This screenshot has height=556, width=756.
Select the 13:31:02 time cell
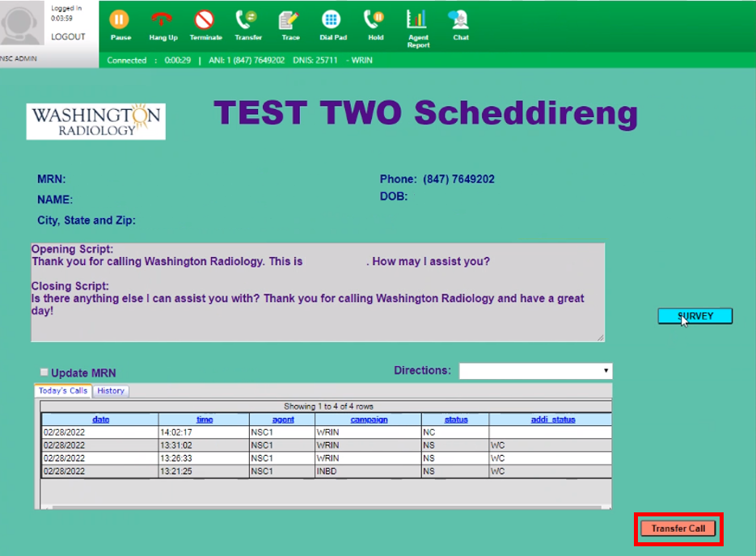[204, 445]
